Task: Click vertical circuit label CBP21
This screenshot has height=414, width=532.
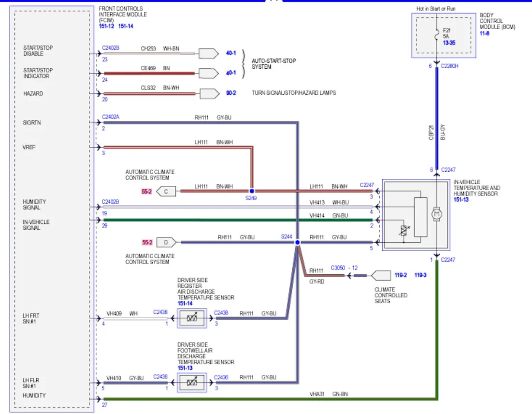Action: tap(431, 133)
